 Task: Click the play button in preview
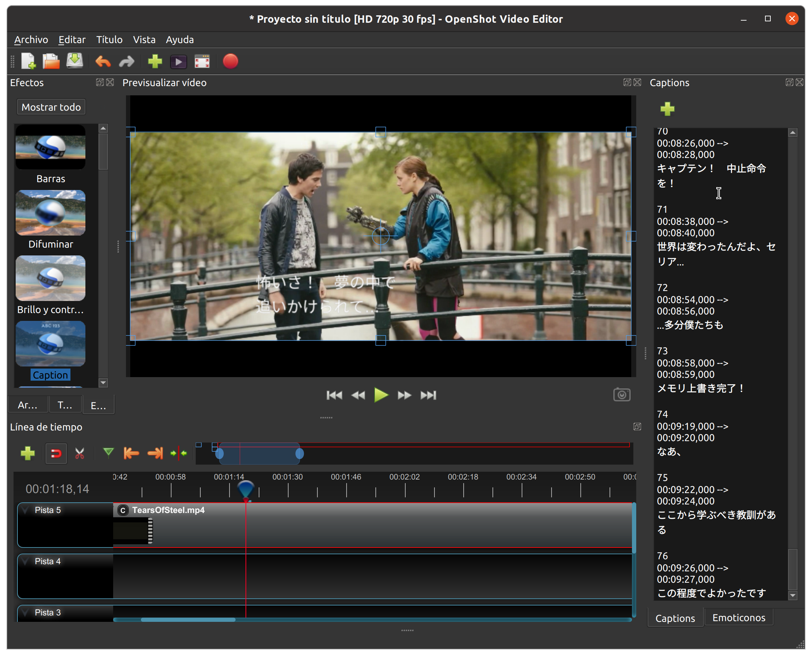380,395
